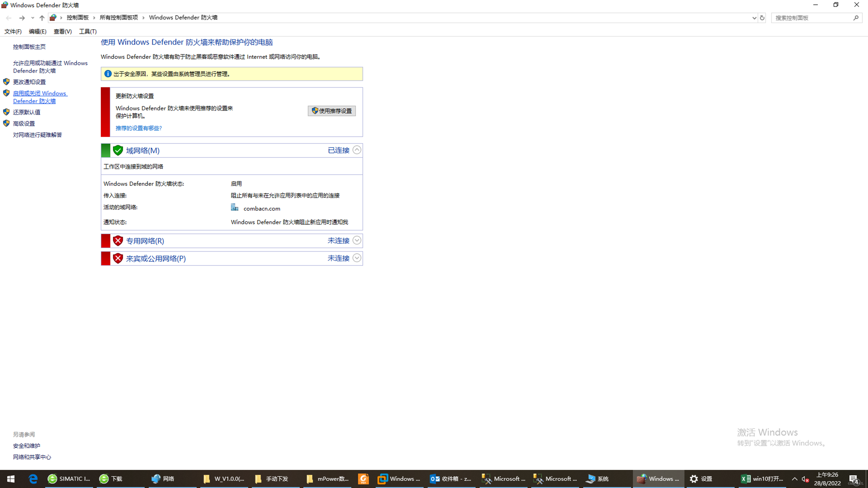This screenshot has width=868, height=488.
Task: Click the 使用推荐设置 button
Action: click(332, 111)
